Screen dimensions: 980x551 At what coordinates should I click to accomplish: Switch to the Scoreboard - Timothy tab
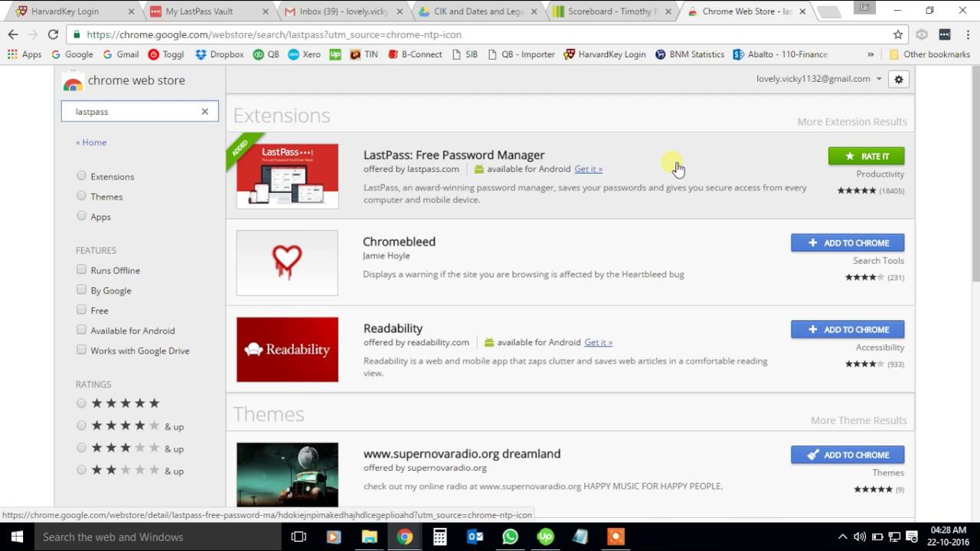click(612, 11)
